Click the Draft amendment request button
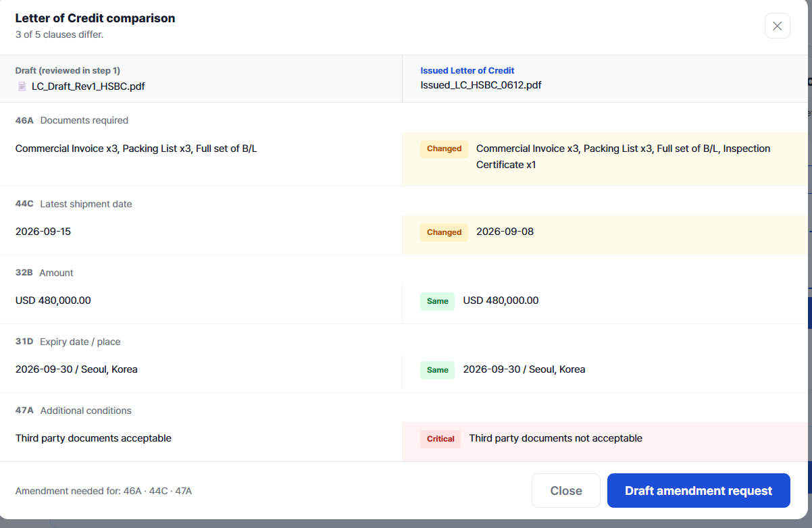 tap(699, 490)
